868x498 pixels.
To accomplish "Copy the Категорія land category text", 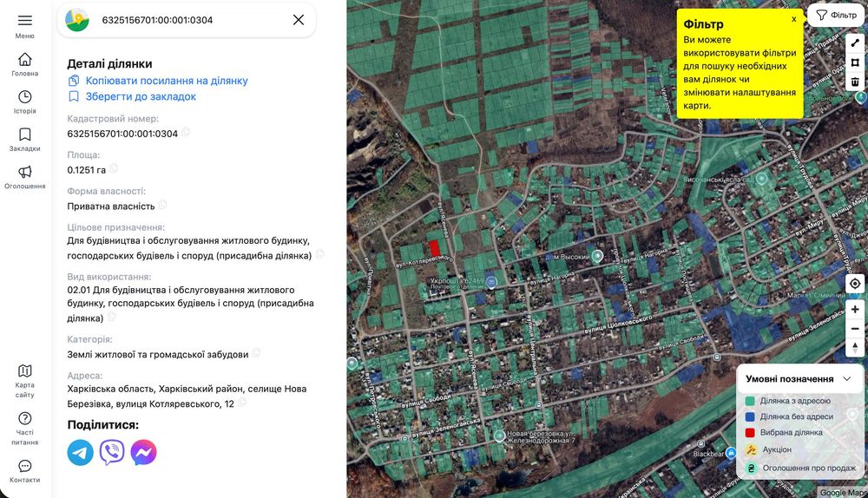I will 256,352.
